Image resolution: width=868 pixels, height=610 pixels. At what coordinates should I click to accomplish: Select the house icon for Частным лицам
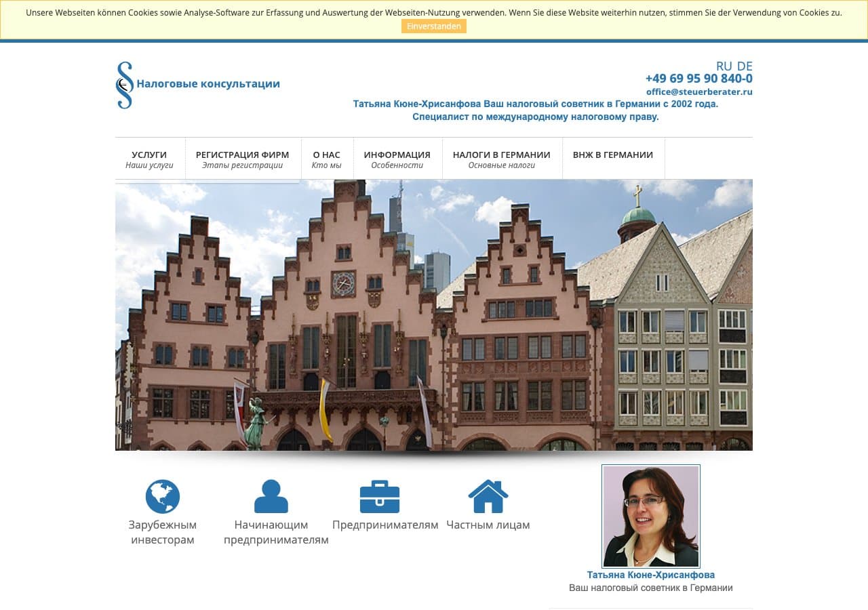488,495
